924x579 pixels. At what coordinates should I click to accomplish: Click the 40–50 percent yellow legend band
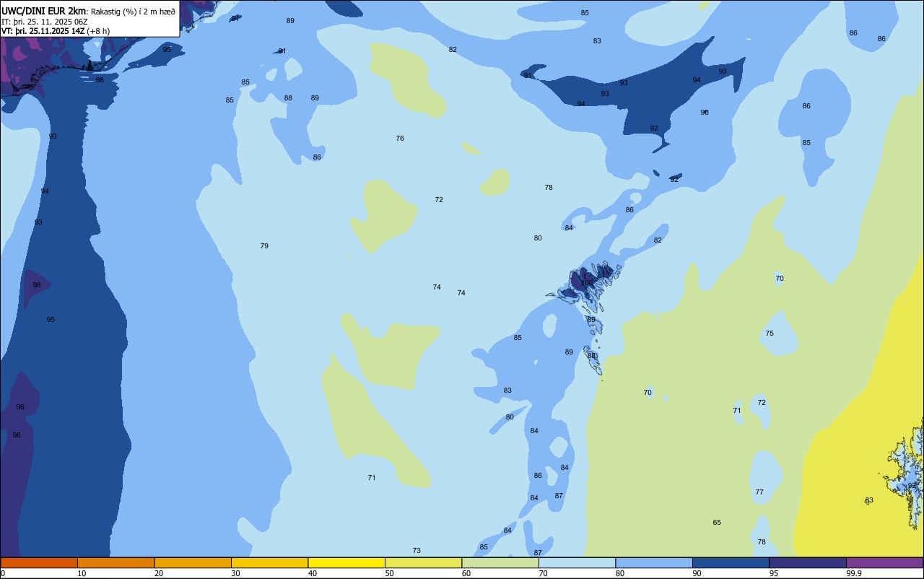tap(346, 562)
